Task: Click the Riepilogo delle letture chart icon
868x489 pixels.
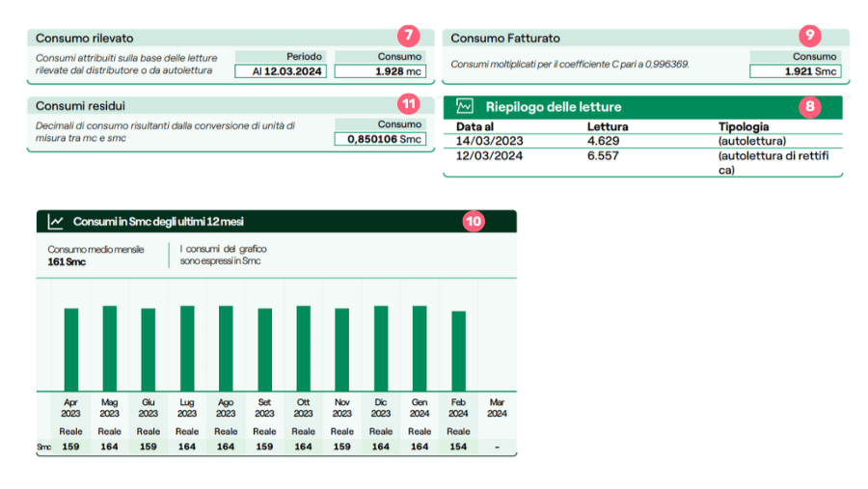Action: pos(465,107)
